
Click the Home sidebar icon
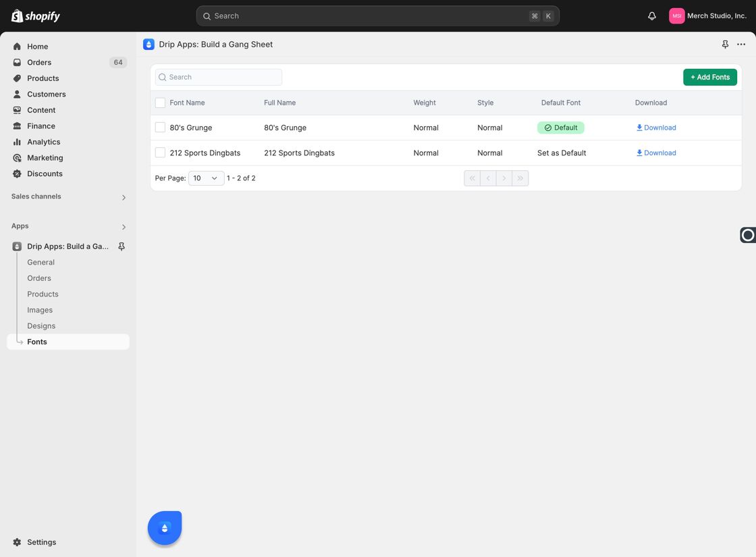pos(17,47)
